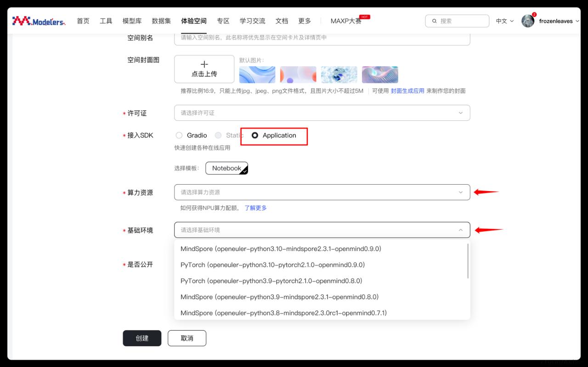Select the white-blue floral default cover
Screen dimensions: 588x367
(339, 74)
